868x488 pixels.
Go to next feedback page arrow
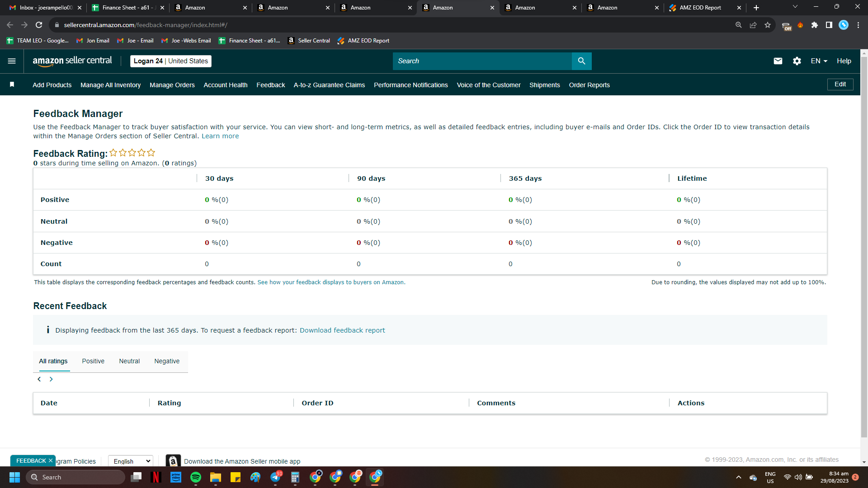[x=51, y=379]
